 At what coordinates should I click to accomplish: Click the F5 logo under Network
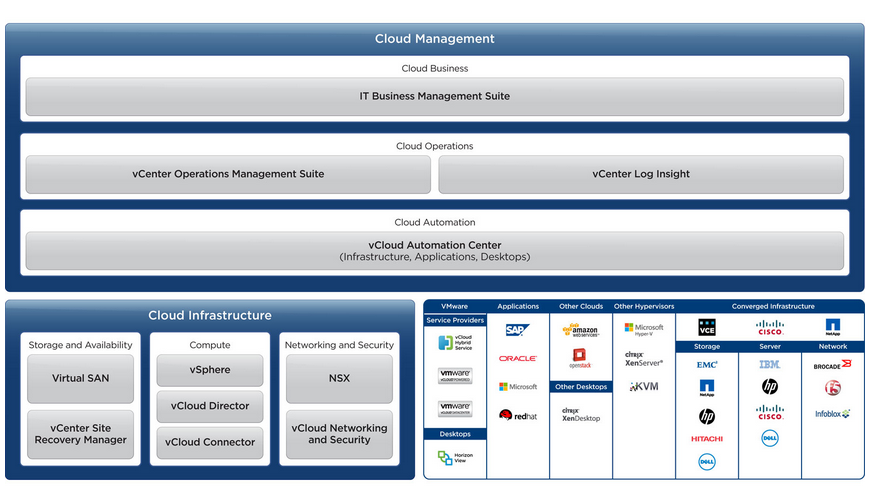[832, 387]
